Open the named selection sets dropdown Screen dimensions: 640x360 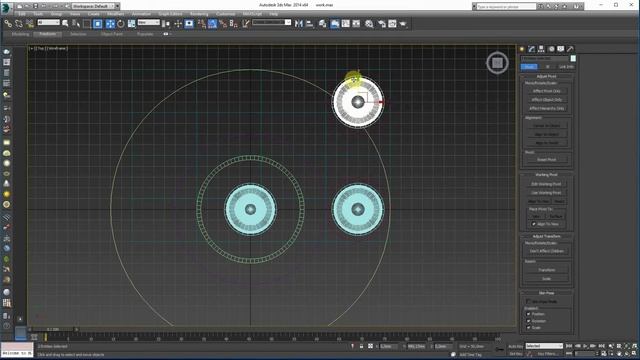pos(272,22)
